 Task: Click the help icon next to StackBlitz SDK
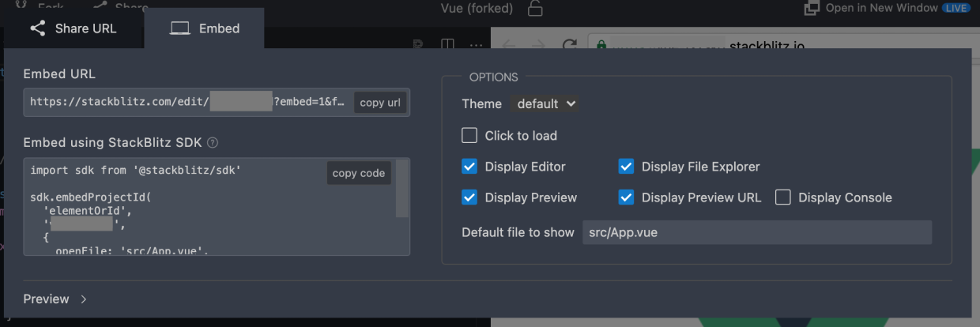click(x=213, y=143)
